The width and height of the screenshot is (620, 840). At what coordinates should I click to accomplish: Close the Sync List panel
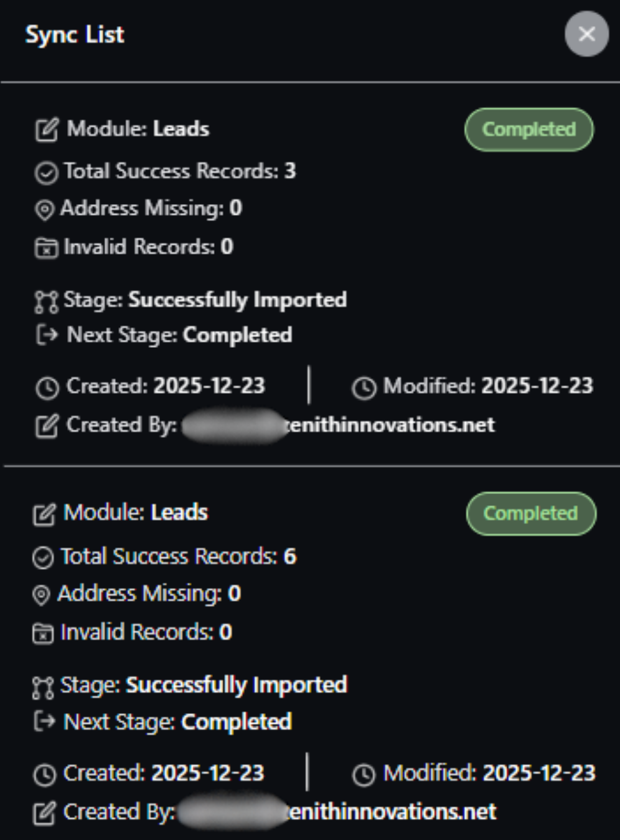click(586, 34)
